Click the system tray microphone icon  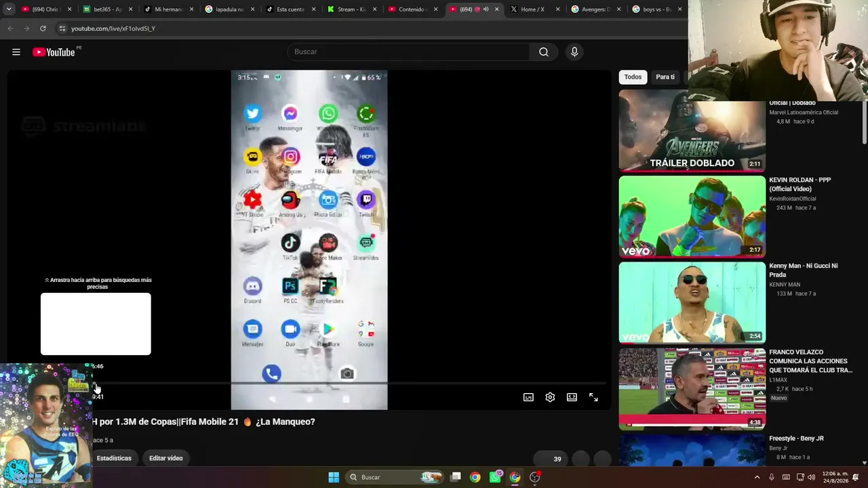click(x=772, y=477)
